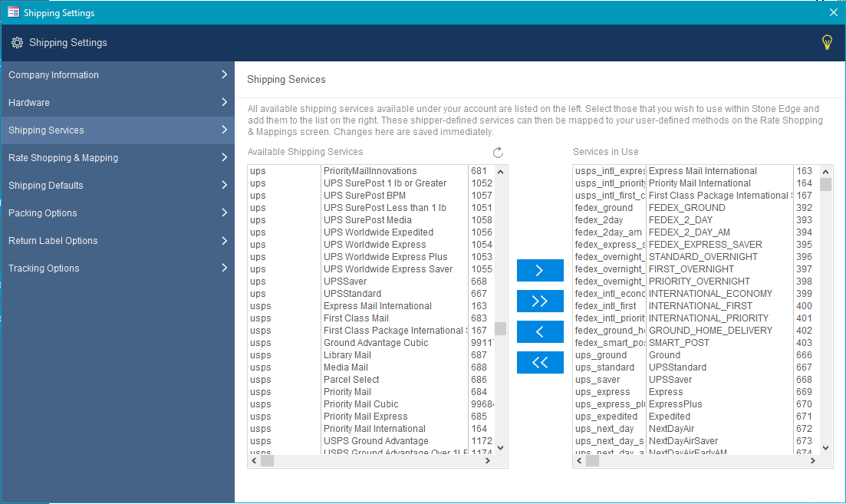Expand Hardware chevron arrow
The image size is (846, 504).
pos(225,102)
